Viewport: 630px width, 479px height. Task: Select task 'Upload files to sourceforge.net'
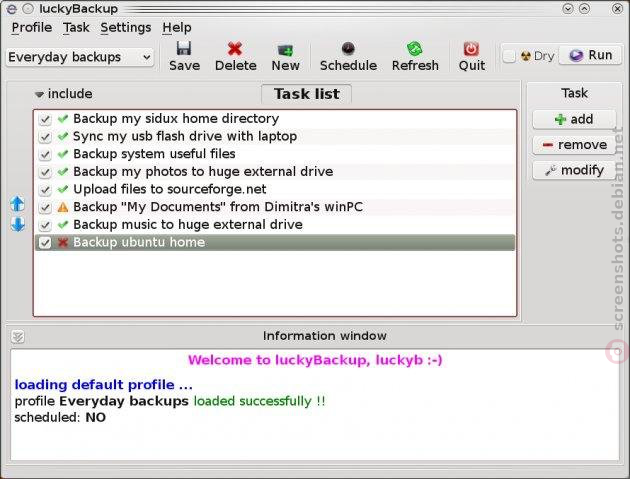[x=275, y=190]
